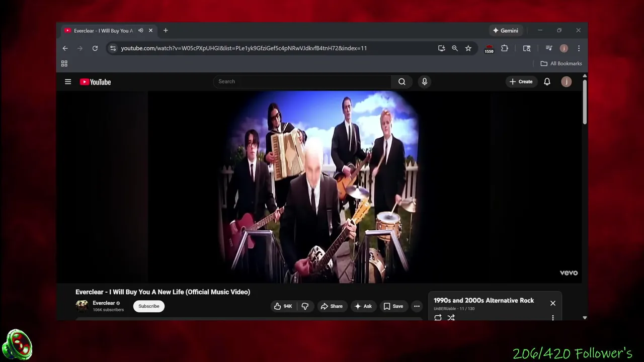
Task: Select the Everclear YouTube tab
Action: click(x=103, y=31)
